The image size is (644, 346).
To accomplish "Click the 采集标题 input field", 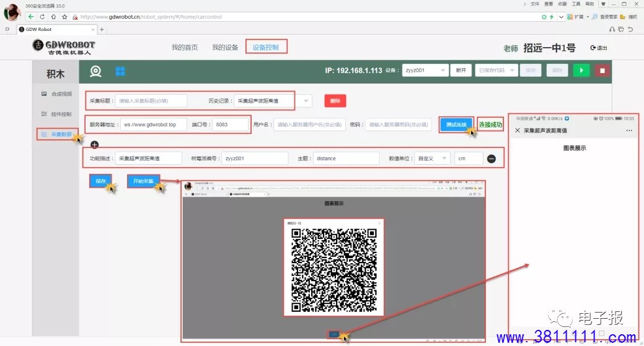I will [x=151, y=101].
